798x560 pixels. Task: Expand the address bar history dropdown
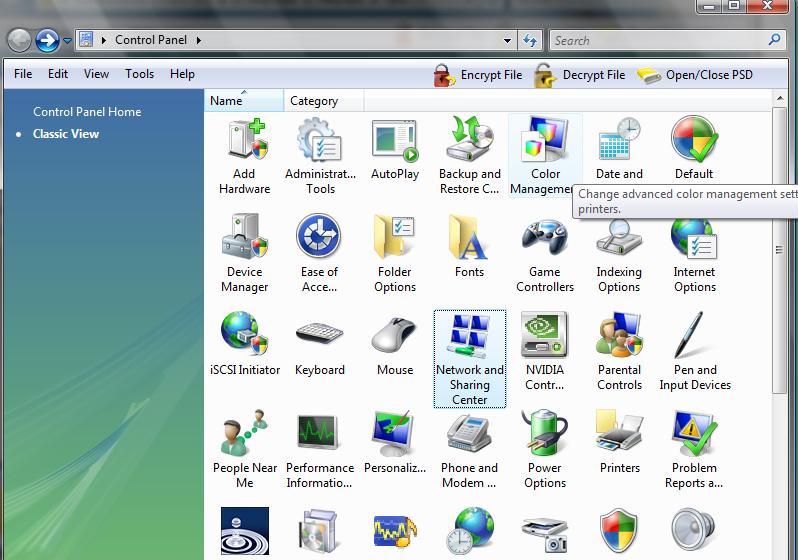(x=507, y=41)
